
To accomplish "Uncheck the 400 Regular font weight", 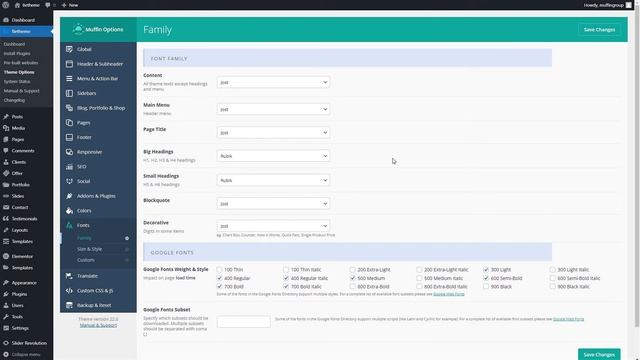I will 219,278.
